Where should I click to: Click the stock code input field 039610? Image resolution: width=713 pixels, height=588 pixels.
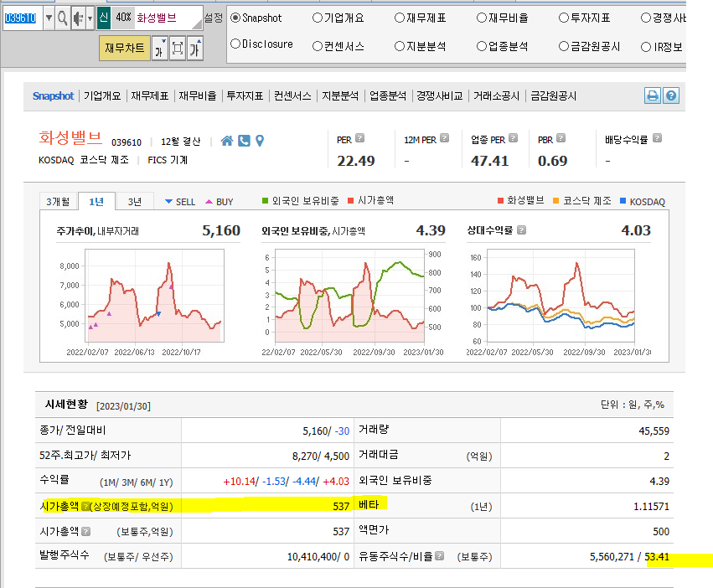click(x=23, y=18)
